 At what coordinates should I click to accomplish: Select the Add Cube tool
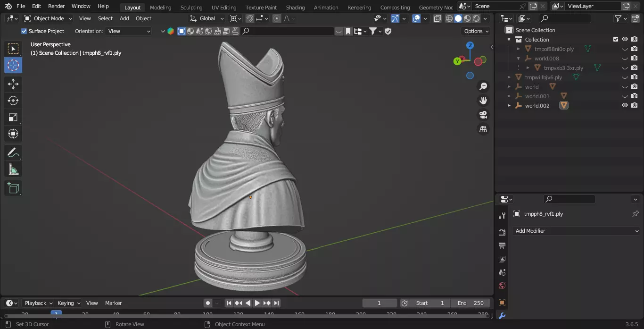pyautogui.click(x=13, y=188)
